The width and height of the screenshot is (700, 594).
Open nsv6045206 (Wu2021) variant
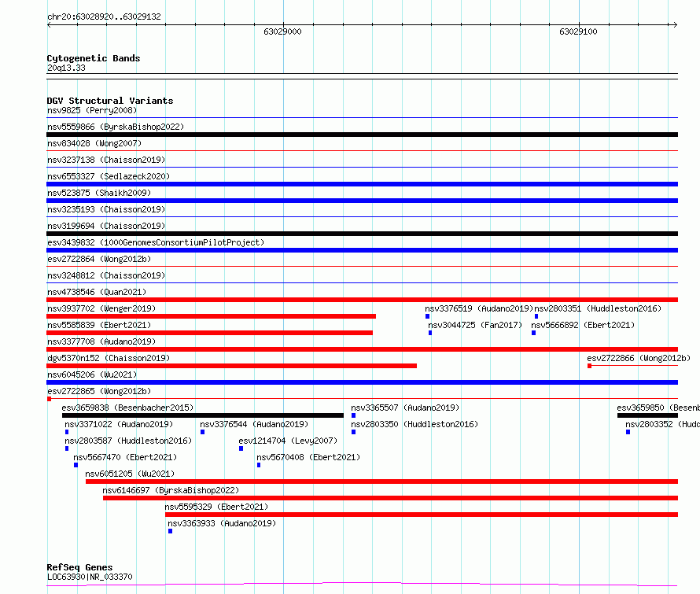click(92, 374)
